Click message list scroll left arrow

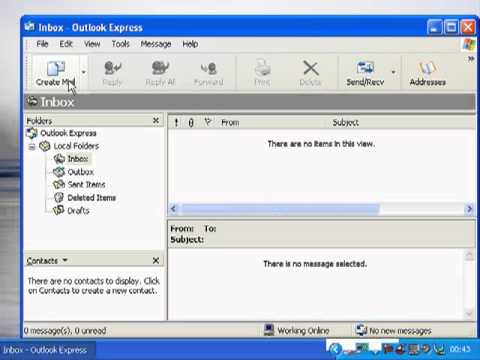point(173,209)
